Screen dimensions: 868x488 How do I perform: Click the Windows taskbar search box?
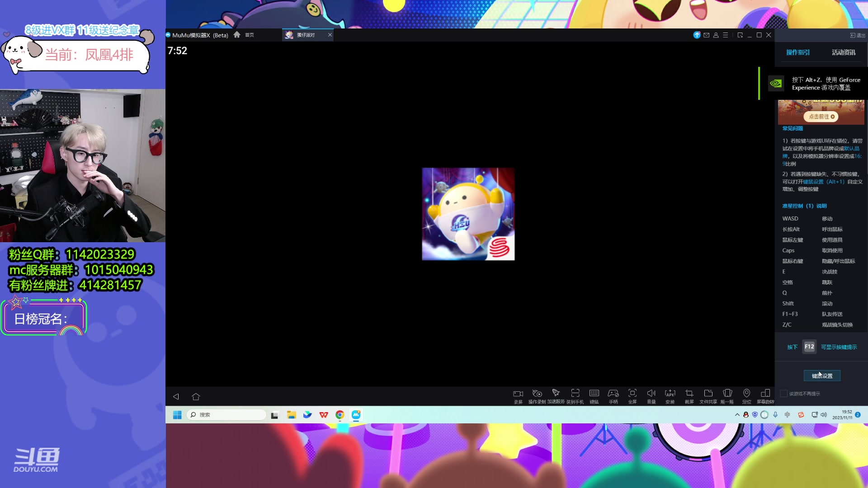click(226, 415)
